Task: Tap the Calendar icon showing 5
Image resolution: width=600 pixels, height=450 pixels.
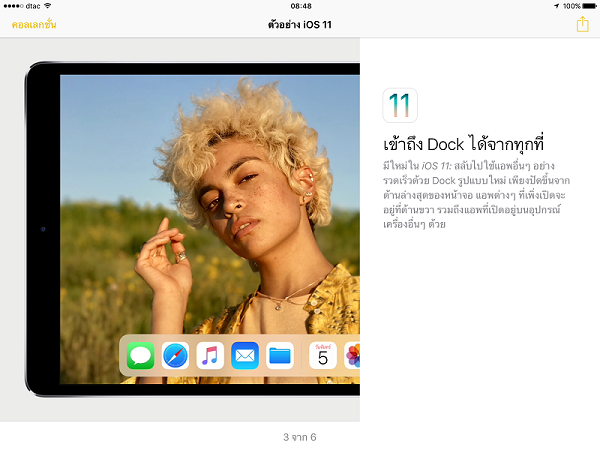Action: point(323,355)
